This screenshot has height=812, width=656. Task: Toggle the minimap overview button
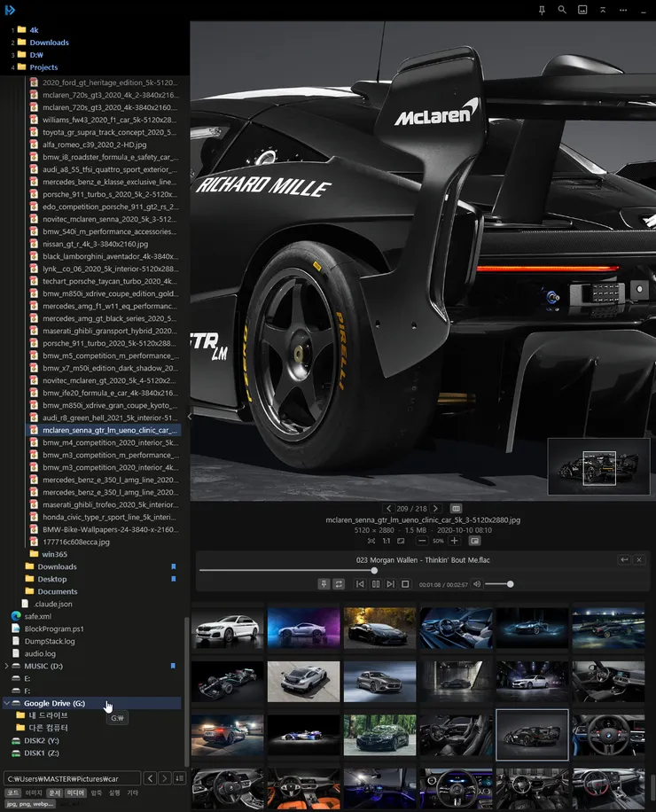coord(474,541)
